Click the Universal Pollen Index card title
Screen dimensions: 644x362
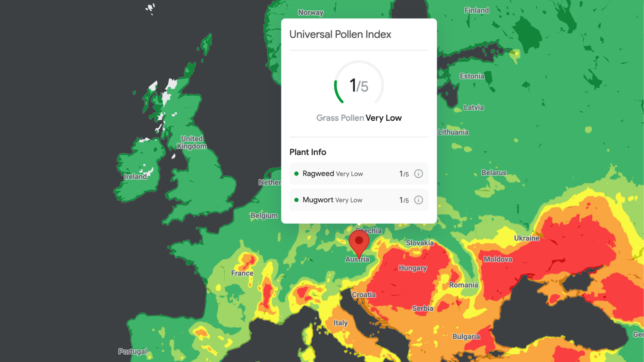click(340, 34)
